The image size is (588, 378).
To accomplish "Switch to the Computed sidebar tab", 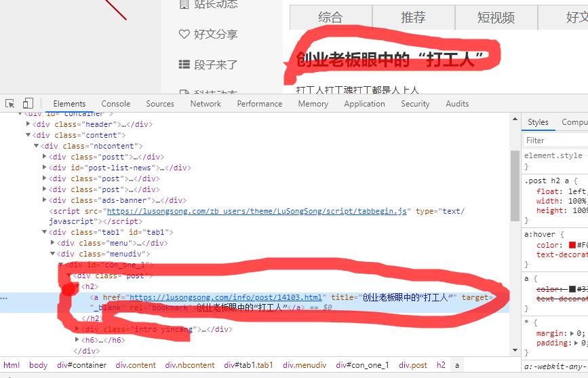I will pyautogui.click(x=574, y=122).
